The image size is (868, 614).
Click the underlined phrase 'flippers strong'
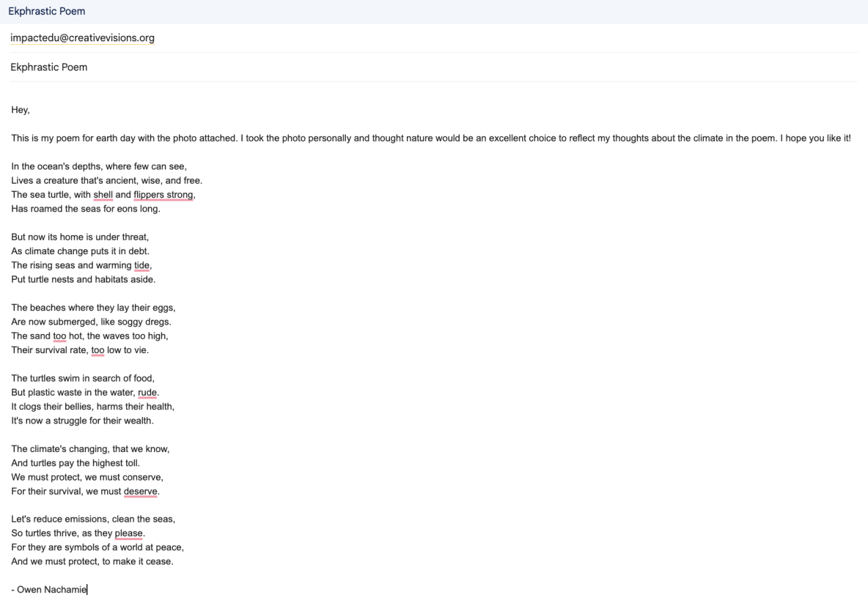tap(163, 195)
